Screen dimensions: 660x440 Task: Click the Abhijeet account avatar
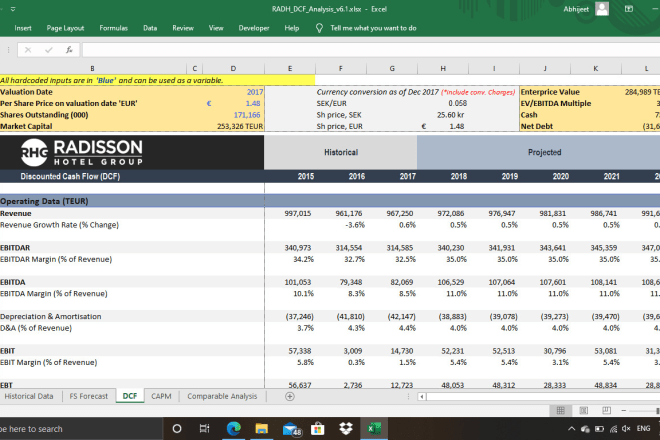(602, 9)
